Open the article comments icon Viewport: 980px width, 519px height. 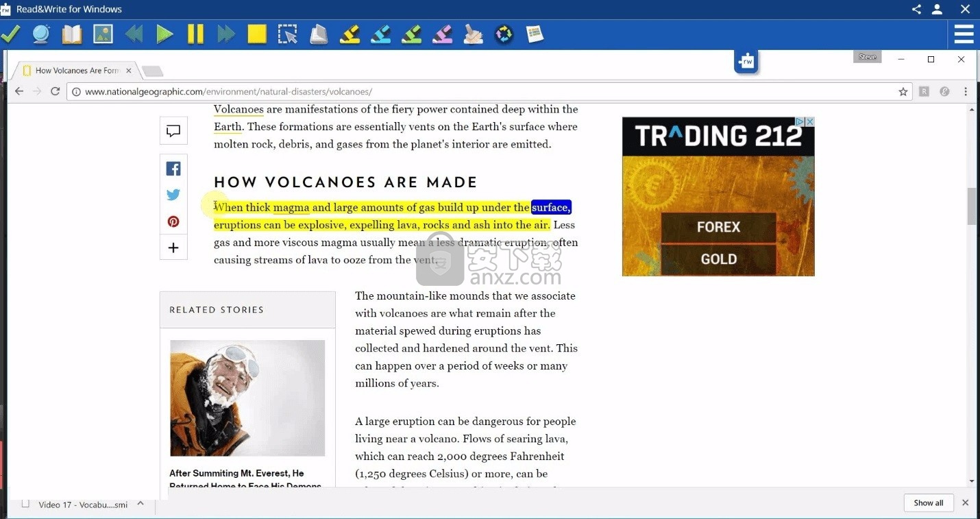173,131
